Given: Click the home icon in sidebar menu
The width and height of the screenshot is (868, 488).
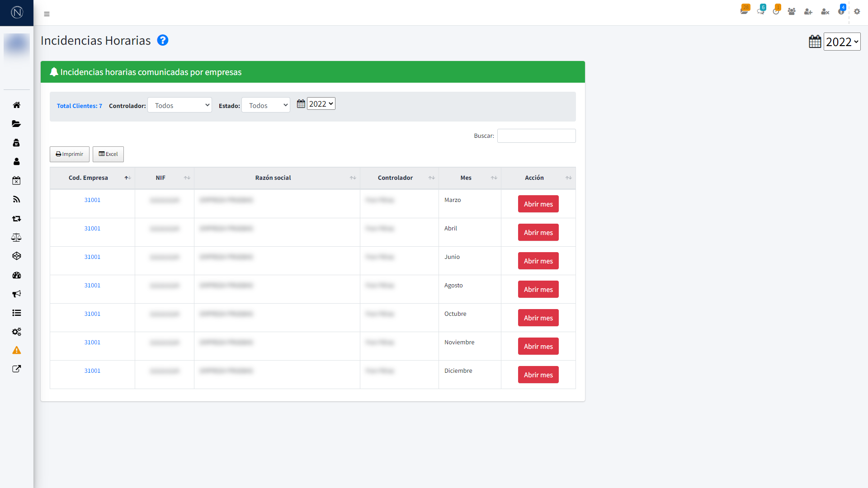Looking at the screenshot, I should pyautogui.click(x=17, y=105).
